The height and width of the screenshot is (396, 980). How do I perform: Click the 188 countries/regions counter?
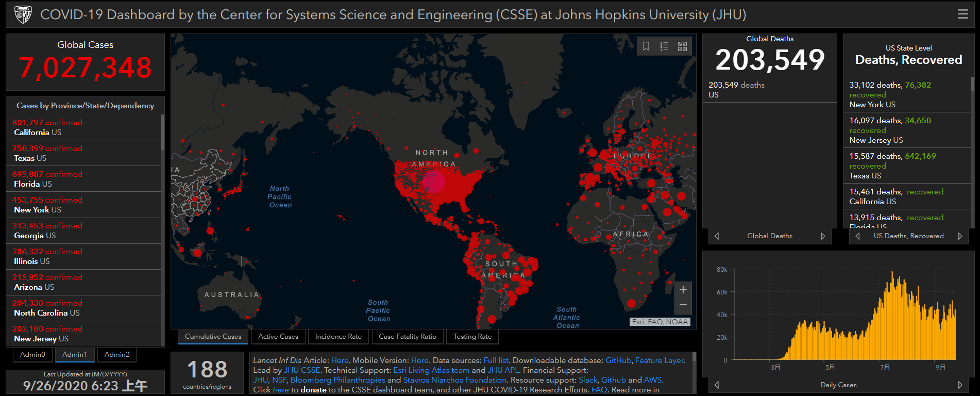(207, 373)
